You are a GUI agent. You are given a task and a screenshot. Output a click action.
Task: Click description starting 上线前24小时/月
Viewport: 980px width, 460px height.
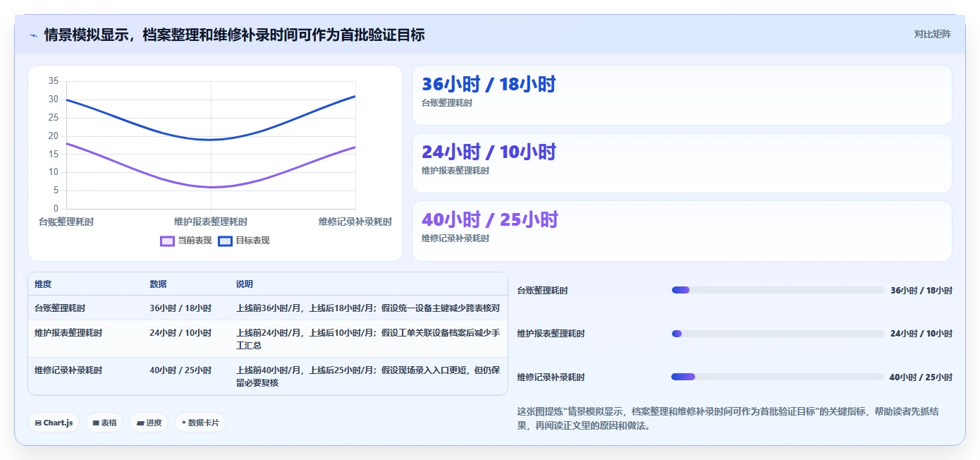click(x=368, y=339)
